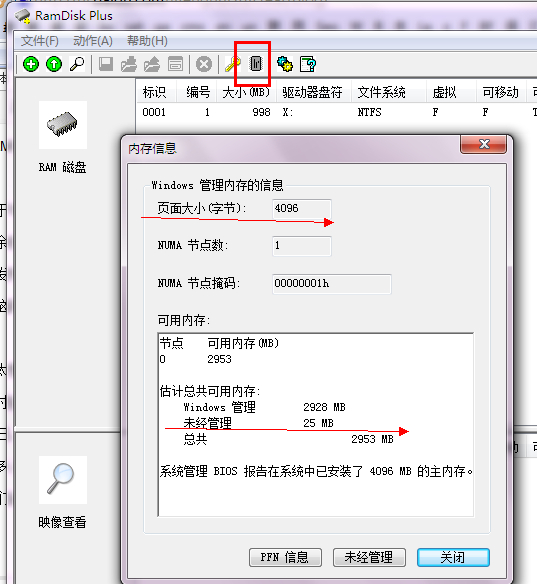Click the PFN 信息 button
This screenshot has height=584, width=537.
tap(285, 557)
